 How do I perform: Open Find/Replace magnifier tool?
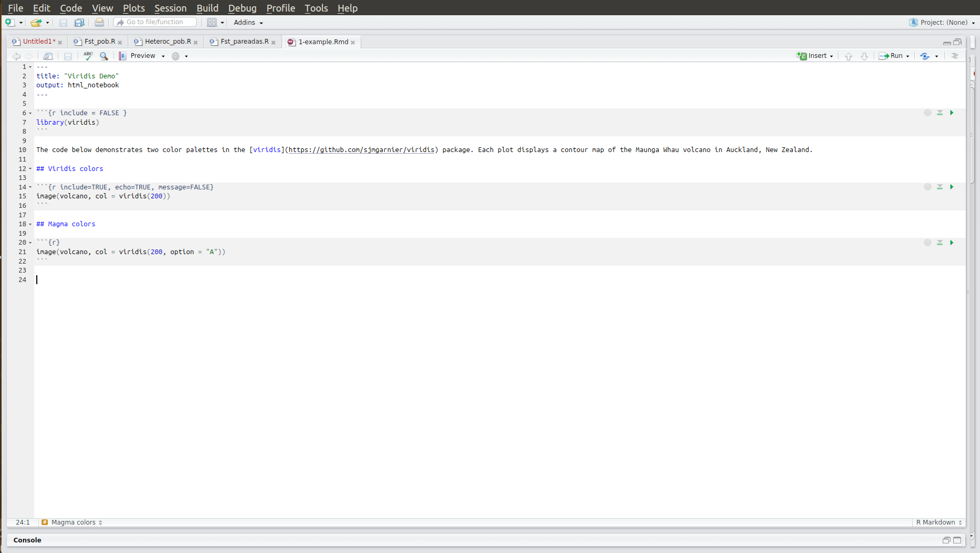(104, 56)
